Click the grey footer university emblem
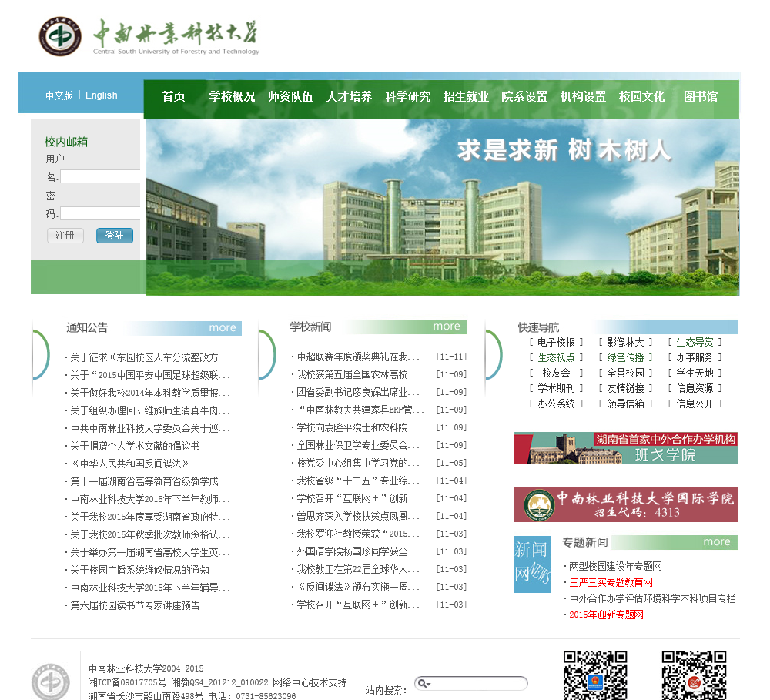 tap(51, 681)
